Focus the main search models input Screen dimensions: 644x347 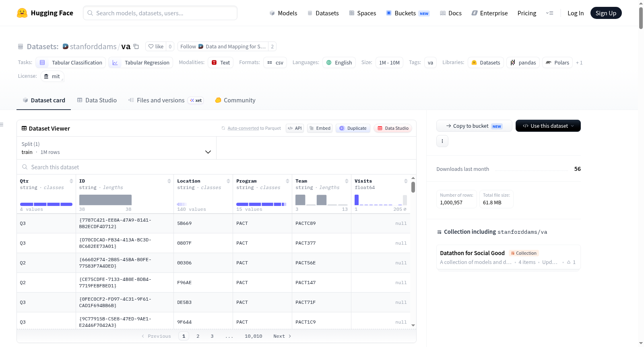click(x=160, y=13)
